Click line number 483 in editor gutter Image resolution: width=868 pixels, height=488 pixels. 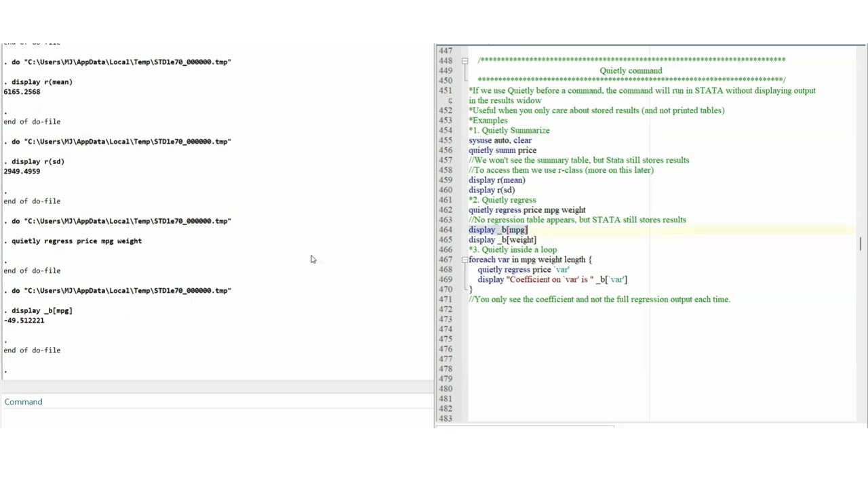(445, 418)
